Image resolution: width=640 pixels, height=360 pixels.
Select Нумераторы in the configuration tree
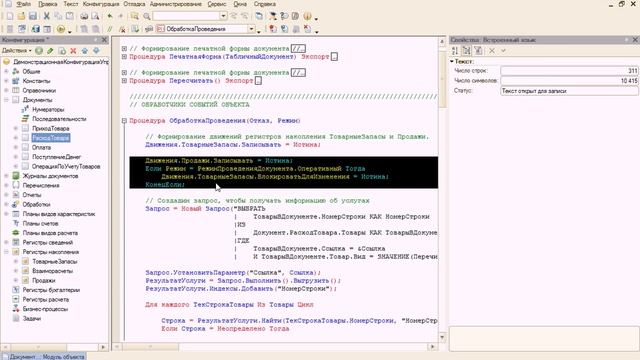click(x=48, y=109)
